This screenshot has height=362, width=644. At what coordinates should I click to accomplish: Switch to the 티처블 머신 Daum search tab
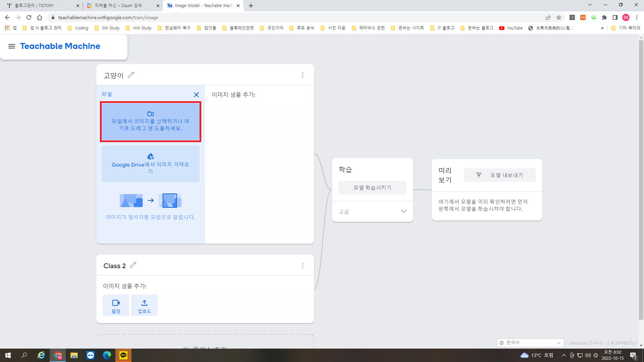coord(121,6)
